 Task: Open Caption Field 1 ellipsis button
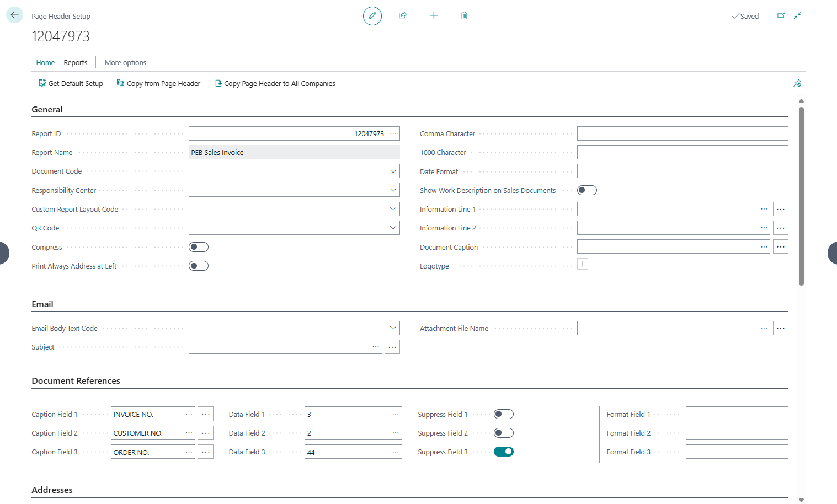point(206,414)
